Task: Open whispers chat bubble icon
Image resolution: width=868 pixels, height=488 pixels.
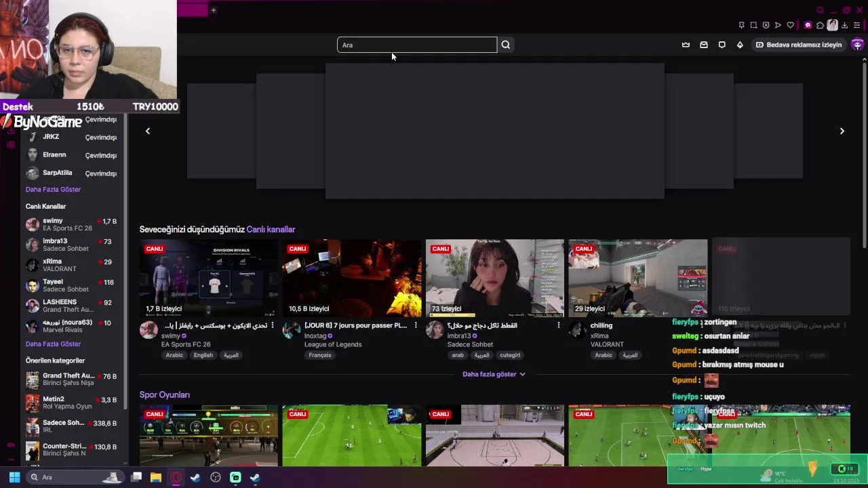Action: pos(722,45)
